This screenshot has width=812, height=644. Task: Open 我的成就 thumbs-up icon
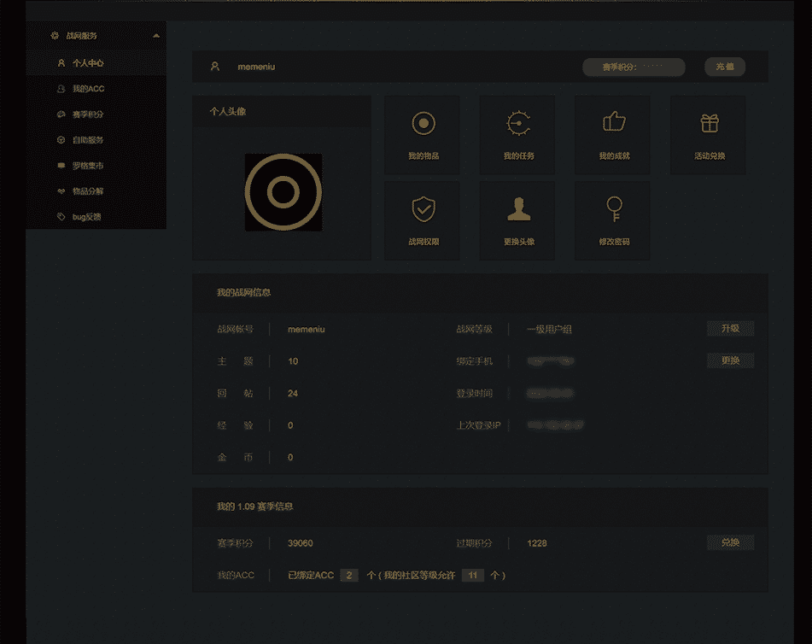(x=613, y=123)
